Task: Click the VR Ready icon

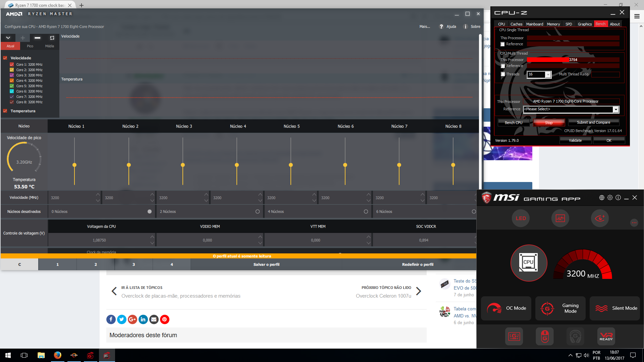Action: pyautogui.click(x=606, y=336)
